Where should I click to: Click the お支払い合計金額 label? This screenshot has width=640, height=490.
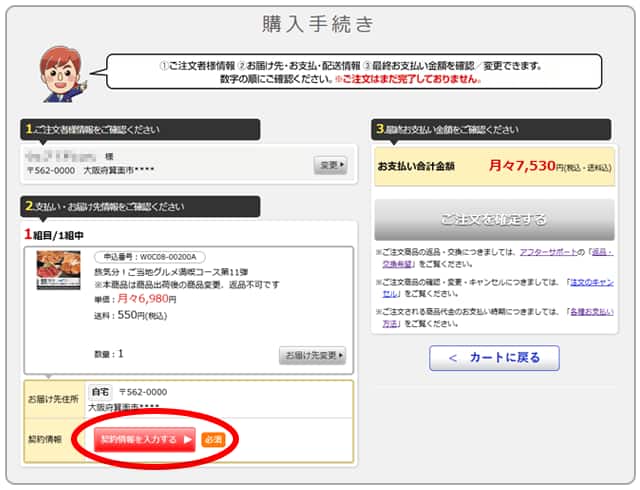416,166
